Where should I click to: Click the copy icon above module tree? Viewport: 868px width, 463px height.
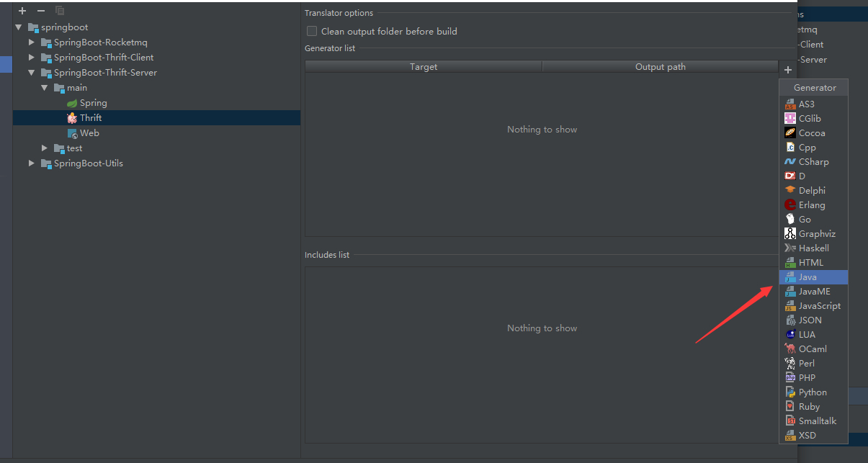click(x=60, y=11)
